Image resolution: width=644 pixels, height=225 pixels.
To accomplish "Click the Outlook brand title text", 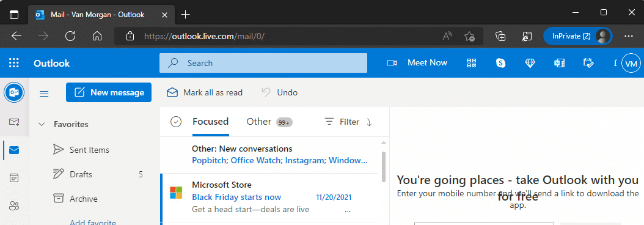I will click(x=52, y=64).
